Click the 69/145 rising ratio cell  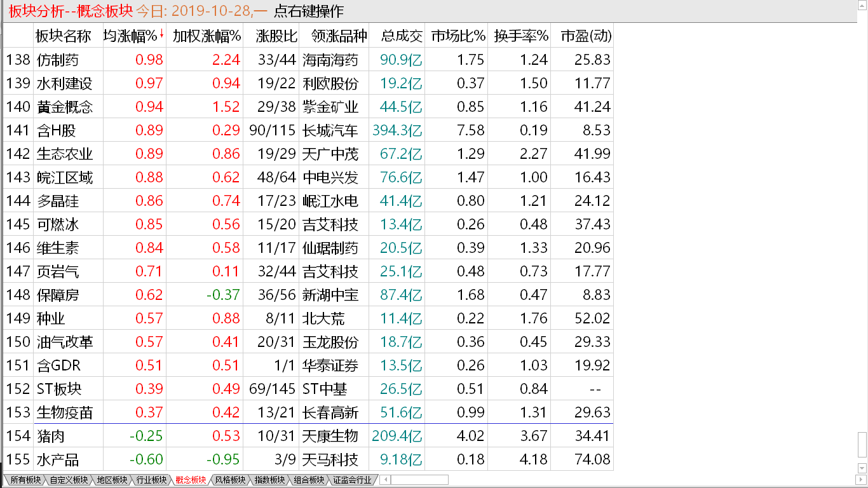coord(273,389)
